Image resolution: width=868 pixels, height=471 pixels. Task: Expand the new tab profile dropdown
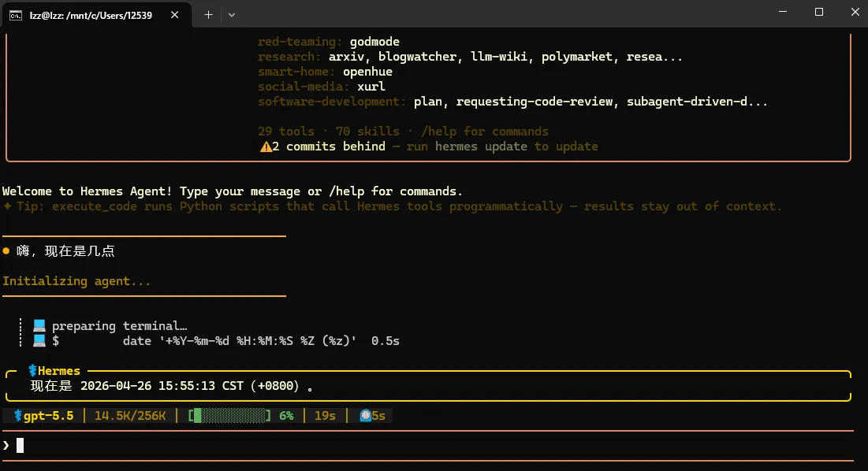click(x=232, y=15)
